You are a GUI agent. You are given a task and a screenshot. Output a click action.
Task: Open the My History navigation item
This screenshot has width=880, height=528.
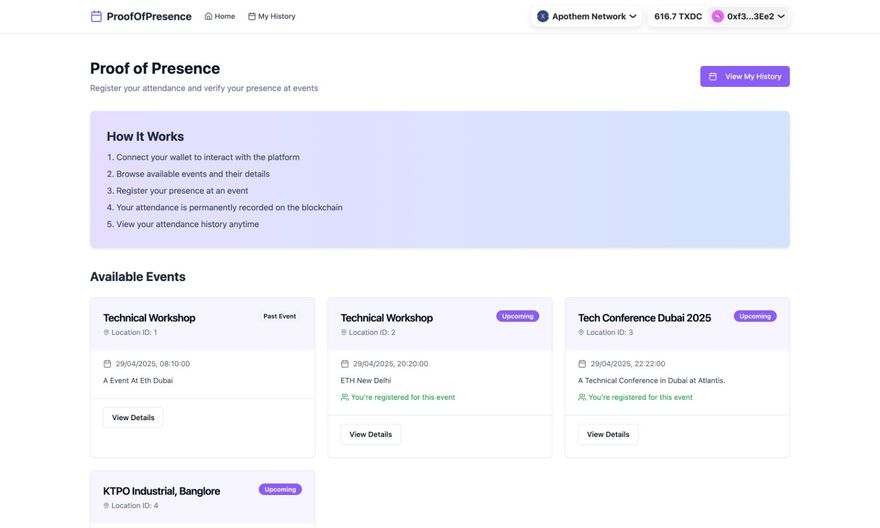pyautogui.click(x=272, y=16)
